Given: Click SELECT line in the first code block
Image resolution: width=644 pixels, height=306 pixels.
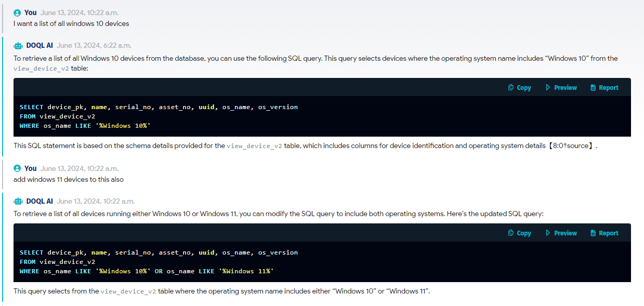Looking at the screenshot, I should tap(159, 107).
